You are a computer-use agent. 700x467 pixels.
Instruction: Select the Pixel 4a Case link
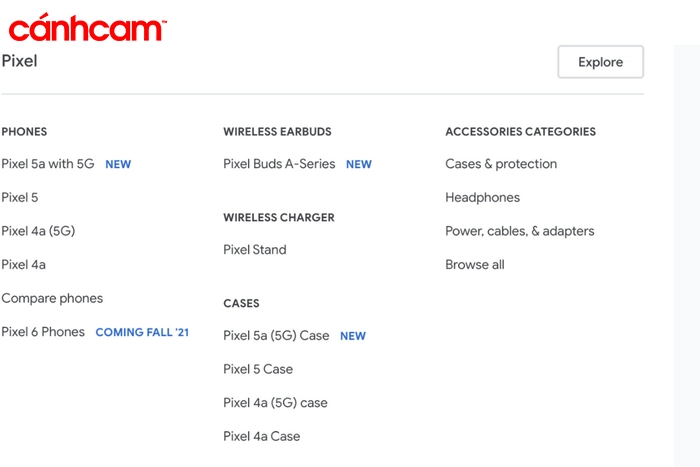[262, 436]
